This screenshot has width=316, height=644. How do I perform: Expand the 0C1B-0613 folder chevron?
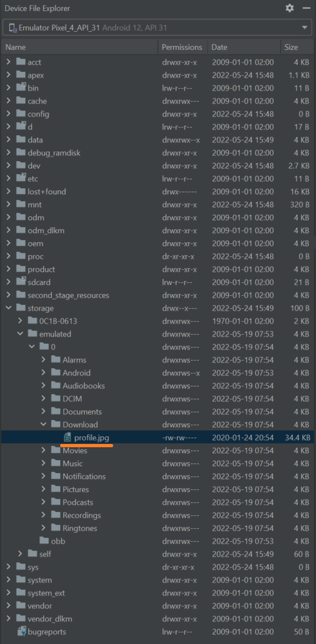[x=19, y=321]
